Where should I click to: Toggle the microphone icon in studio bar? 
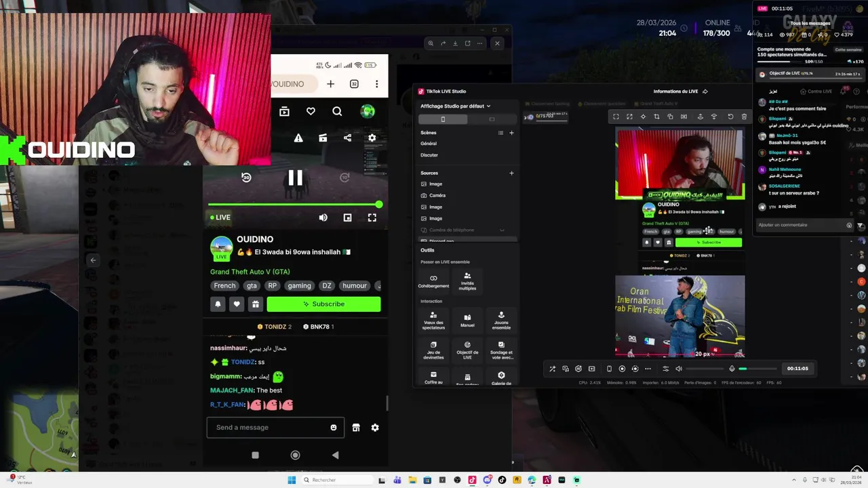tap(732, 369)
